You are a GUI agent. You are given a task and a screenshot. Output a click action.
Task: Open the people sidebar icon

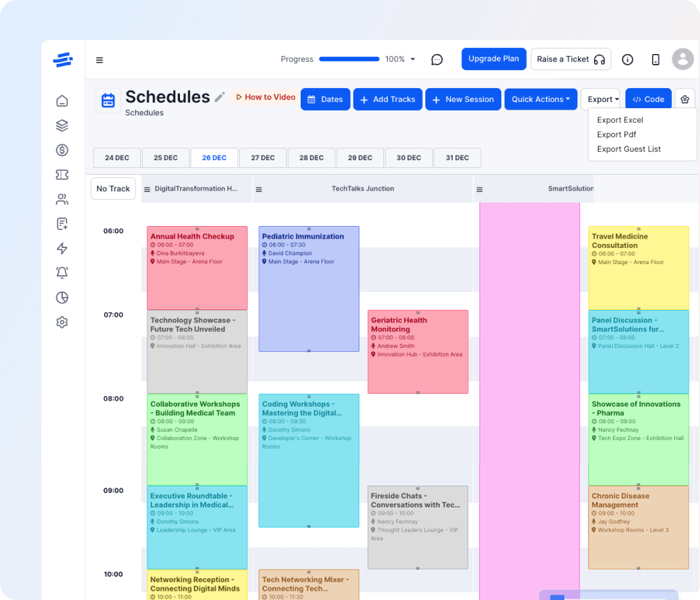pos(62,199)
